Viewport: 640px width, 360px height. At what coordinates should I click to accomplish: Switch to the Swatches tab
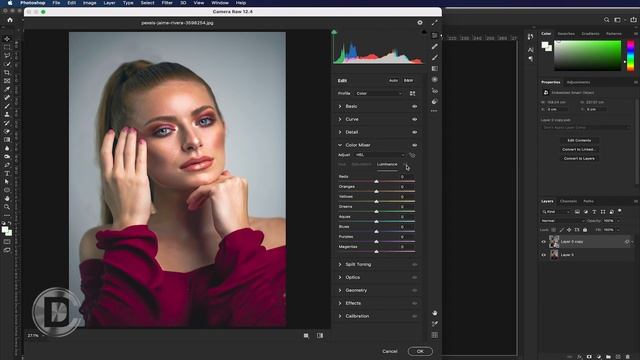tap(566, 33)
